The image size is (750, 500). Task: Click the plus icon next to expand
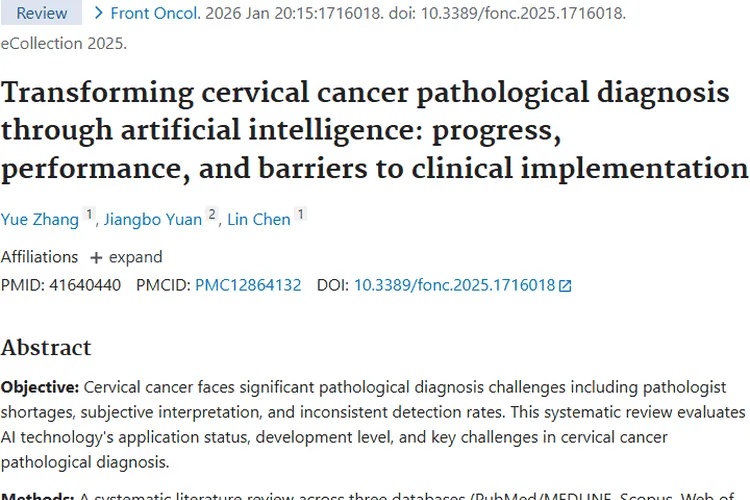pos(96,257)
